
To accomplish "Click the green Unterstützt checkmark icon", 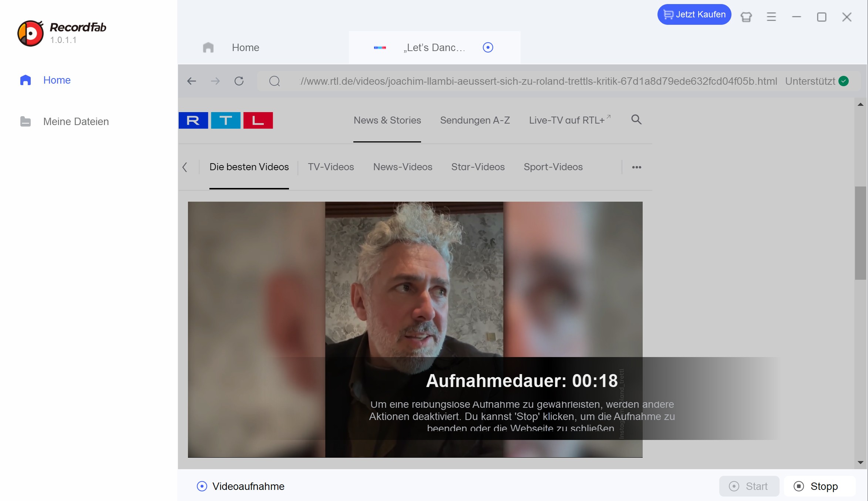I will click(844, 81).
